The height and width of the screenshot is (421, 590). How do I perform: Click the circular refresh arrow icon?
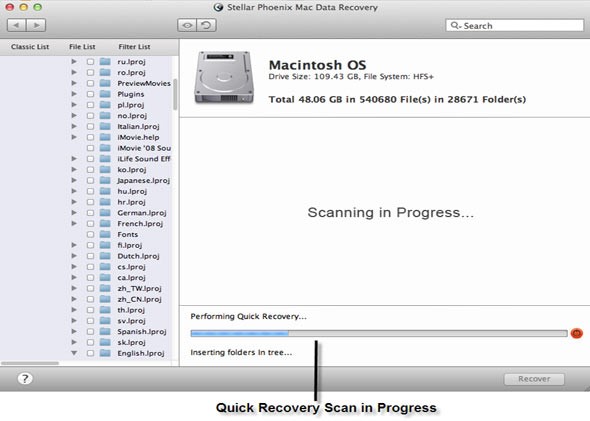206,25
